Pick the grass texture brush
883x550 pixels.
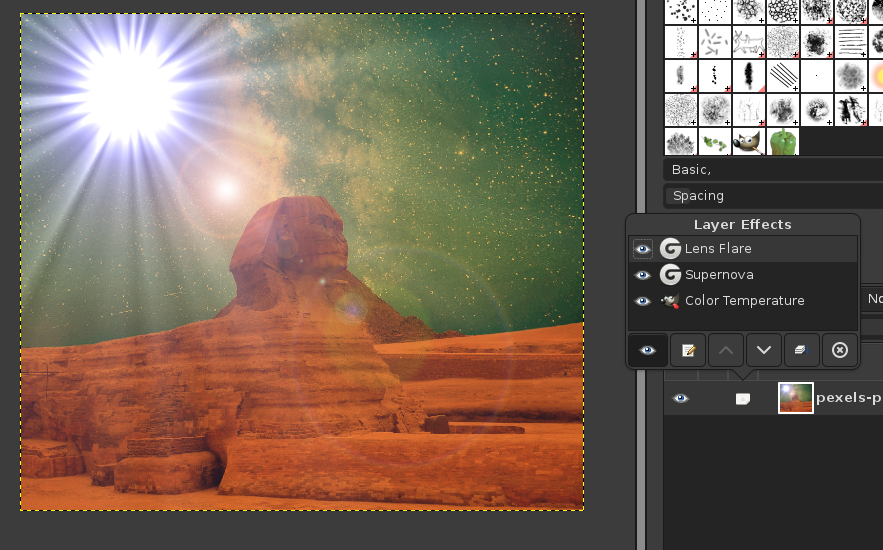tap(681, 141)
